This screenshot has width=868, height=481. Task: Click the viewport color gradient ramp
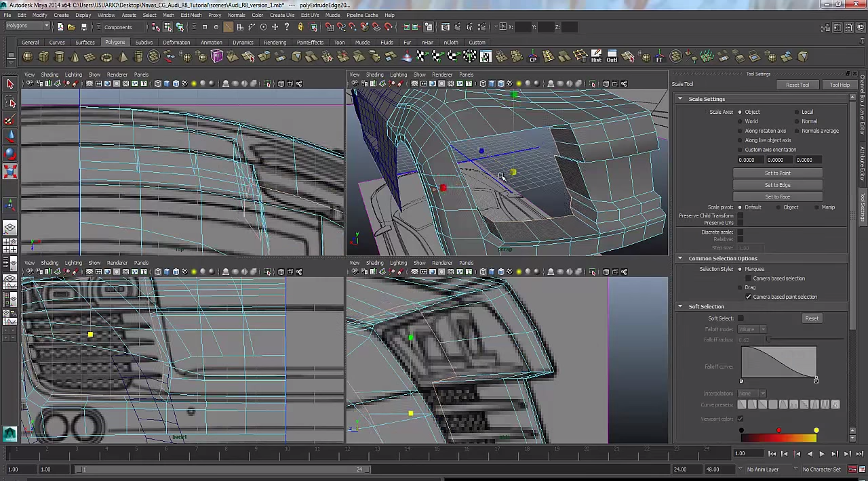tap(778, 438)
